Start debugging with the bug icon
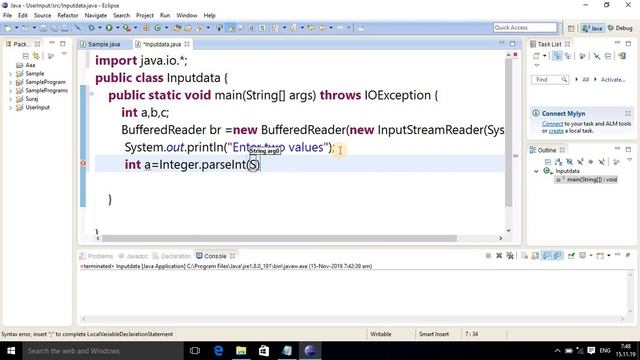Viewport: 640px width, 360px height. click(x=91, y=28)
